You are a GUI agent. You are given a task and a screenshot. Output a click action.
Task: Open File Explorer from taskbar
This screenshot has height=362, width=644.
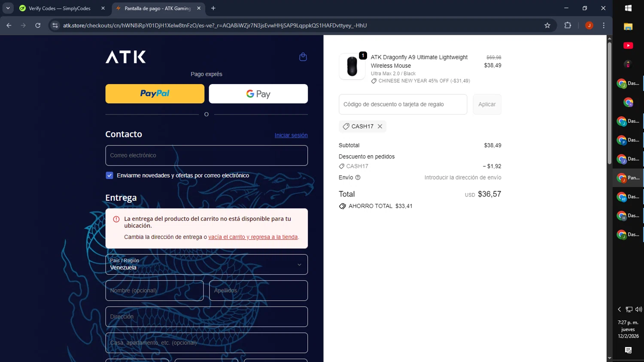pyautogui.click(x=628, y=27)
